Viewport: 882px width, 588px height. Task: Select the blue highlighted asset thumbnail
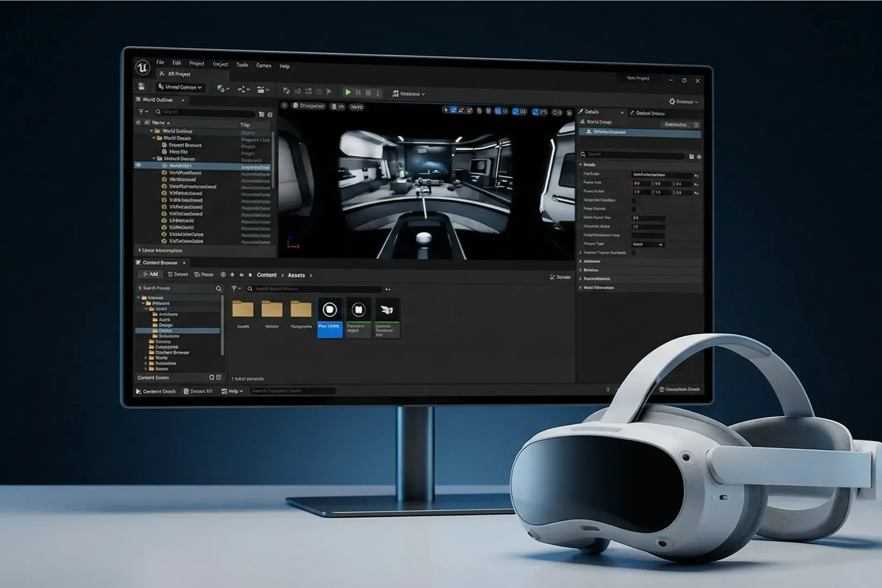tap(330, 317)
